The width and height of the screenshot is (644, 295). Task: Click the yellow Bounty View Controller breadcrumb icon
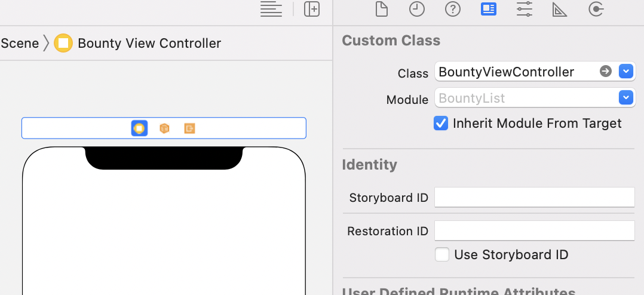(x=63, y=43)
